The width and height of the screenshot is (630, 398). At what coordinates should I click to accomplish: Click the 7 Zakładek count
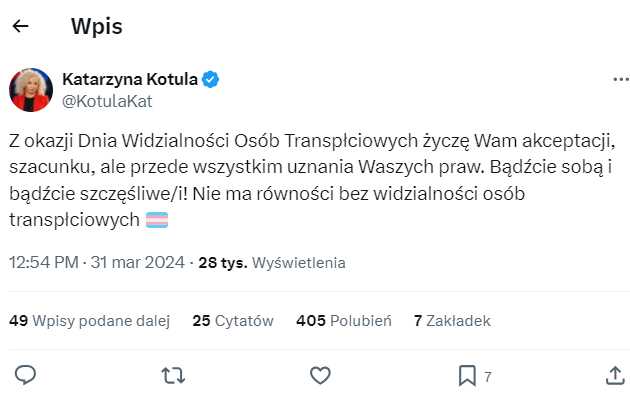click(452, 320)
